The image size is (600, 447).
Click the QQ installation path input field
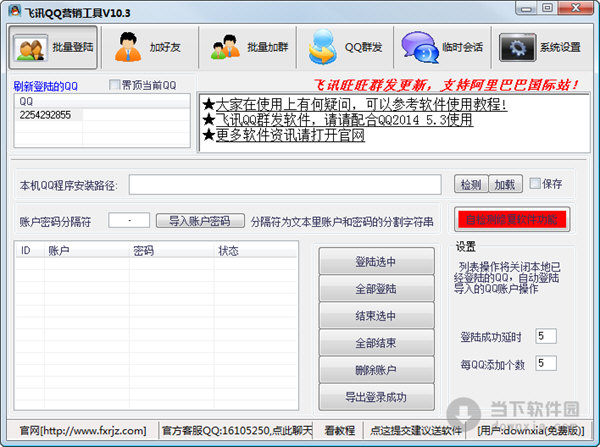284,185
